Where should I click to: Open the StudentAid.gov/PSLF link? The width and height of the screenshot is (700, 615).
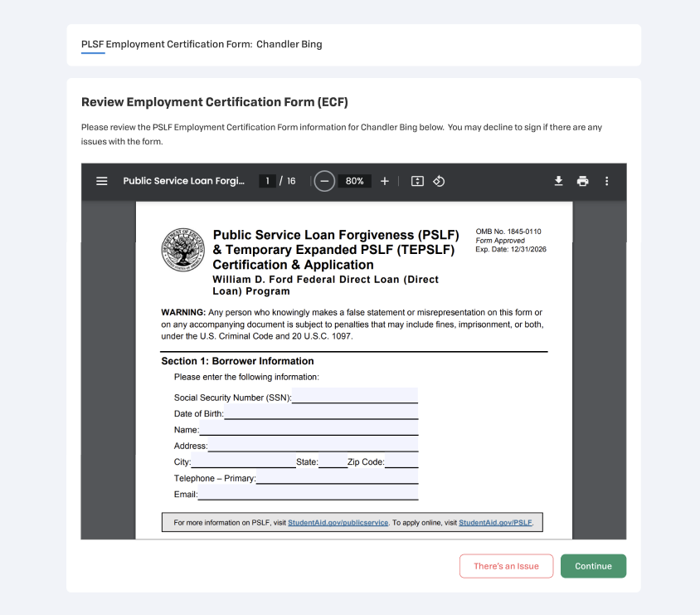tap(495, 523)
